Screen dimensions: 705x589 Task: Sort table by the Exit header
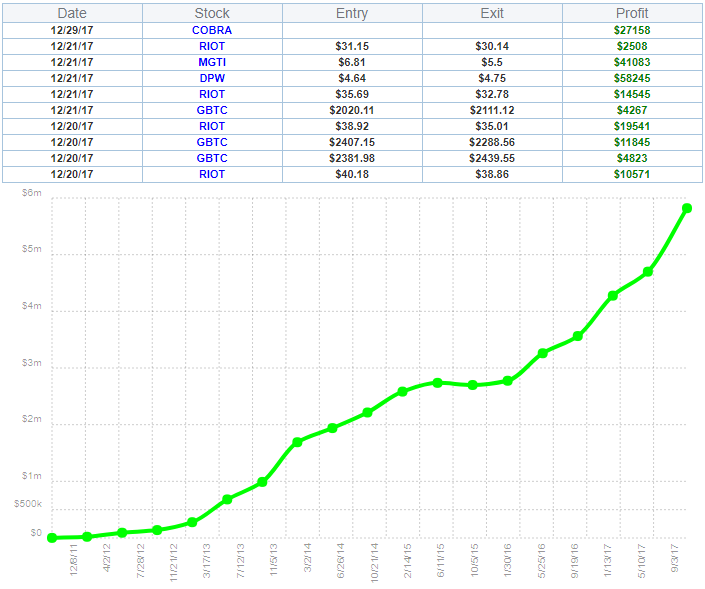tap(492, 13)
